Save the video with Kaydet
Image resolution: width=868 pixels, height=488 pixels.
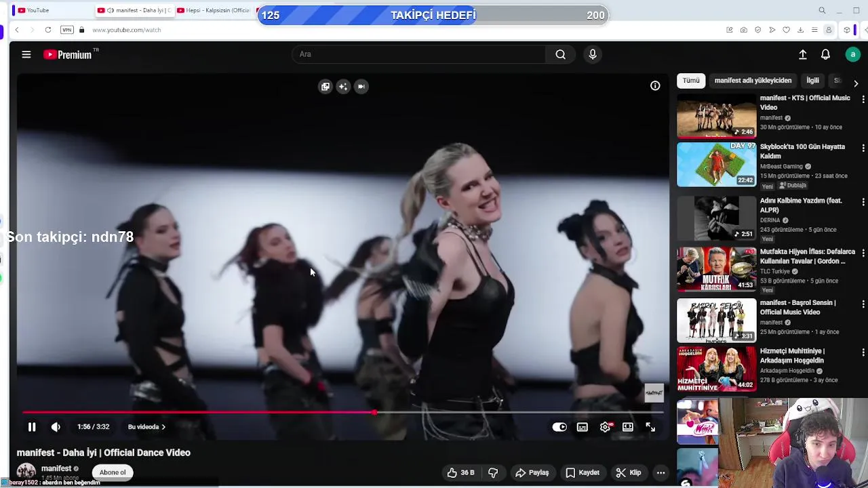[x=583, y=472]
